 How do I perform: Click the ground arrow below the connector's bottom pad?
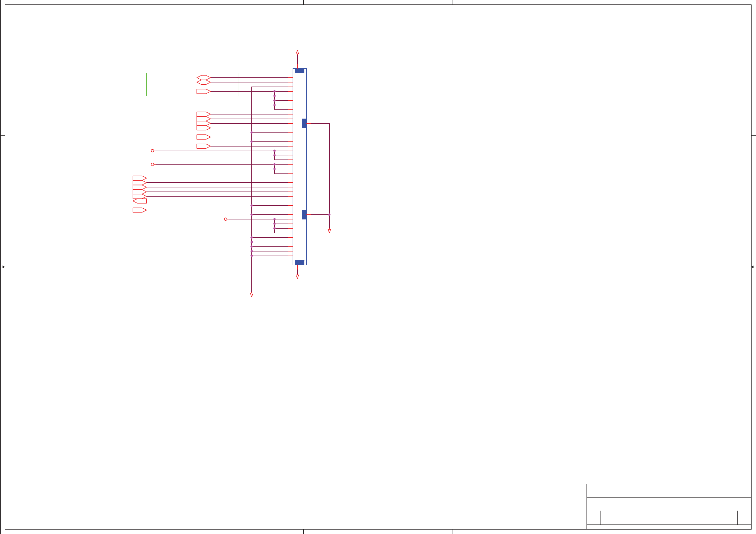click(297, 277)
